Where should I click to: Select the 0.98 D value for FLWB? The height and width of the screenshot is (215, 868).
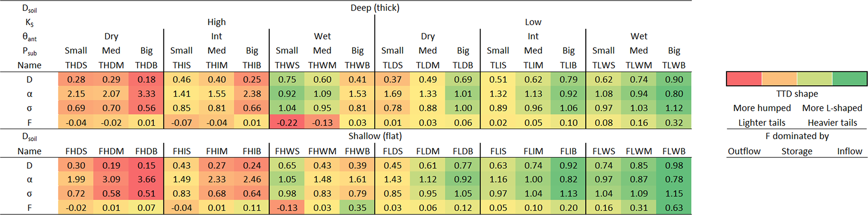pyautogui.click(x=674, y=165)
